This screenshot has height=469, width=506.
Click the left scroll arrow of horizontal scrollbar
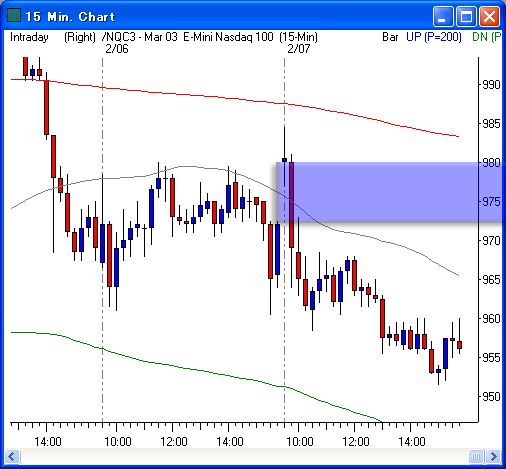pos(13,456)
